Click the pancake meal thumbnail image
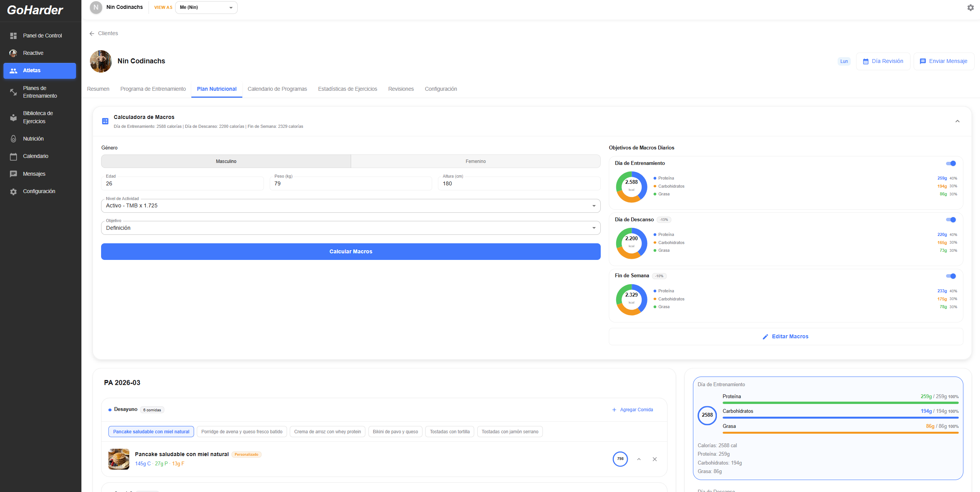 pyautogui.click(x=119, y=459)
